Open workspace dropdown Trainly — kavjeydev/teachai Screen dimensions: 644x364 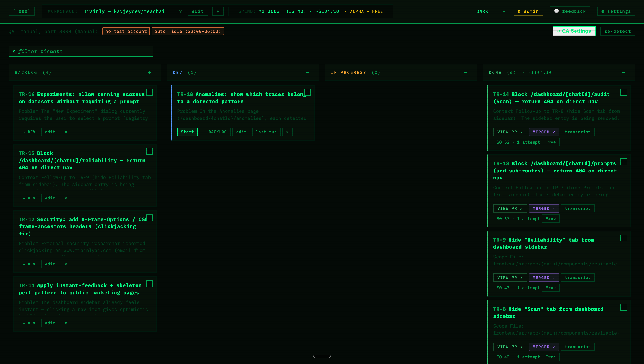(132, 11)
